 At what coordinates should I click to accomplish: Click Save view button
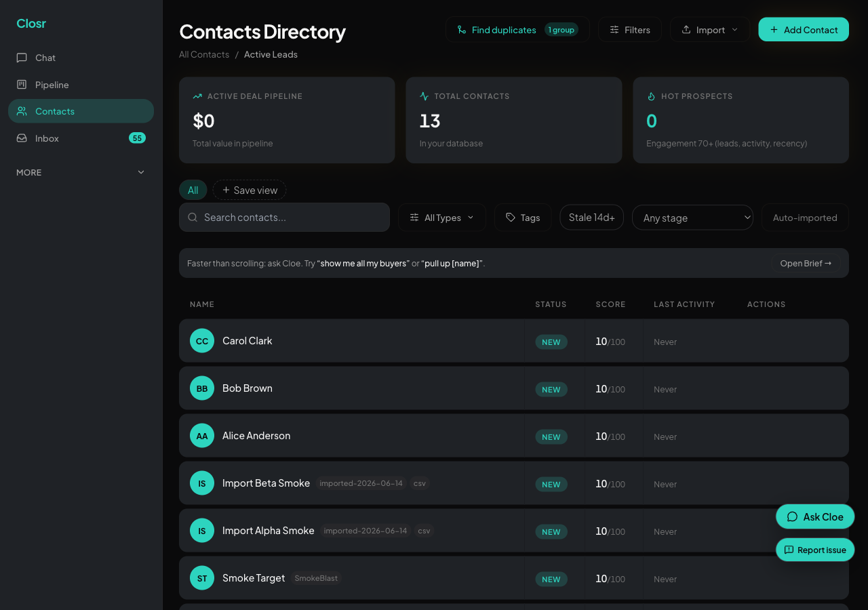(x=250, y=190)
